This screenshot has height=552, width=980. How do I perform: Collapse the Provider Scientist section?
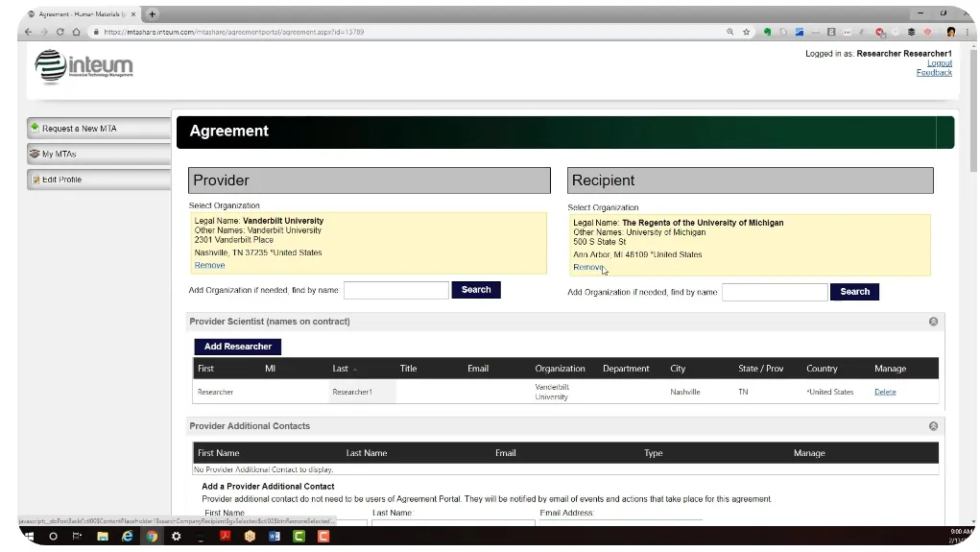tap(933, 322)
